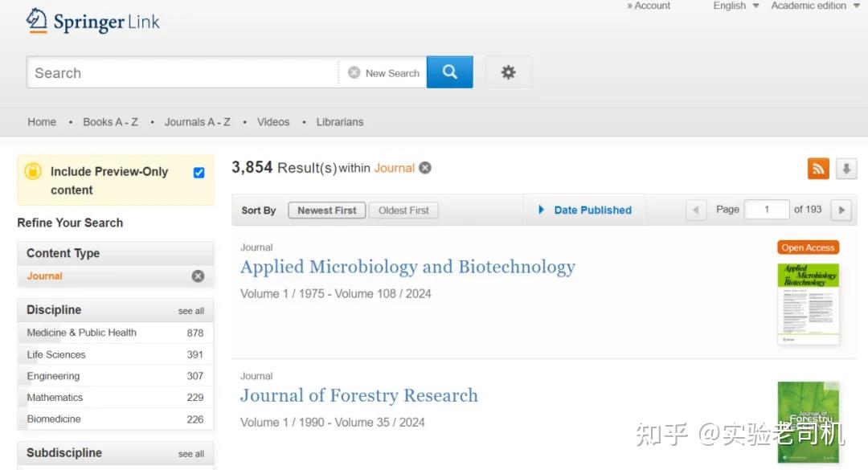
Task: Click the Springer Link logo
Action: click(93, 22)
